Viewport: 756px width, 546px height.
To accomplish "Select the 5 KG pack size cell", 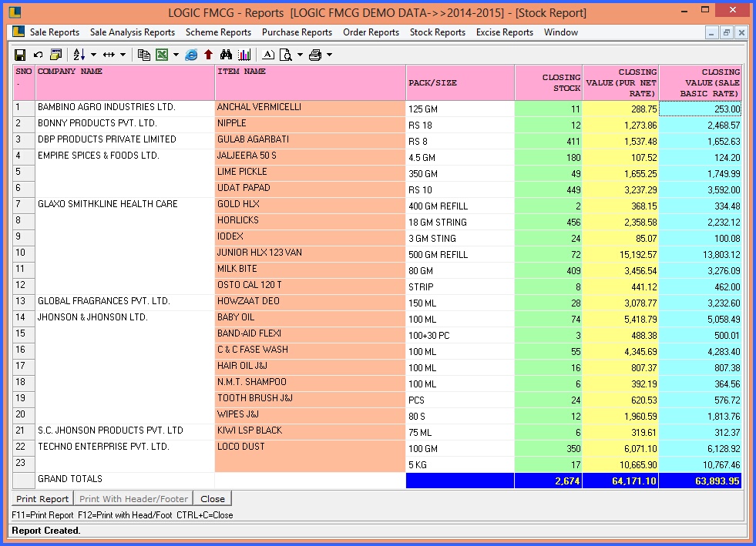I will (460, 464).
